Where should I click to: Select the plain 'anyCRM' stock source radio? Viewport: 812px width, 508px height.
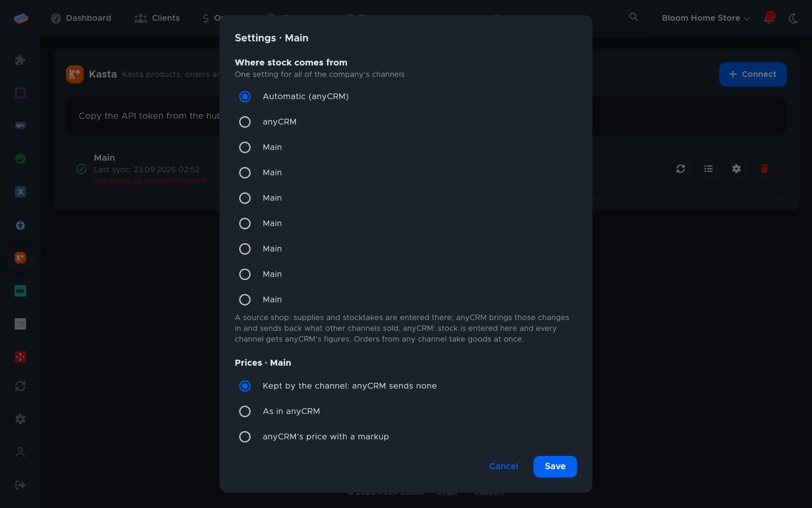coord(245,122)
